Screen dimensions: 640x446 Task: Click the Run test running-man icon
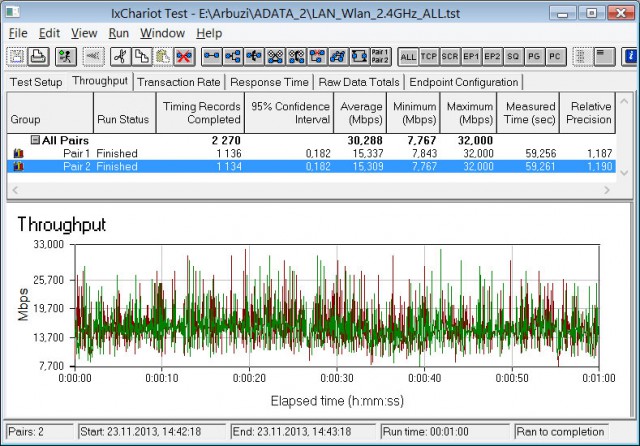tap(65, 57)
